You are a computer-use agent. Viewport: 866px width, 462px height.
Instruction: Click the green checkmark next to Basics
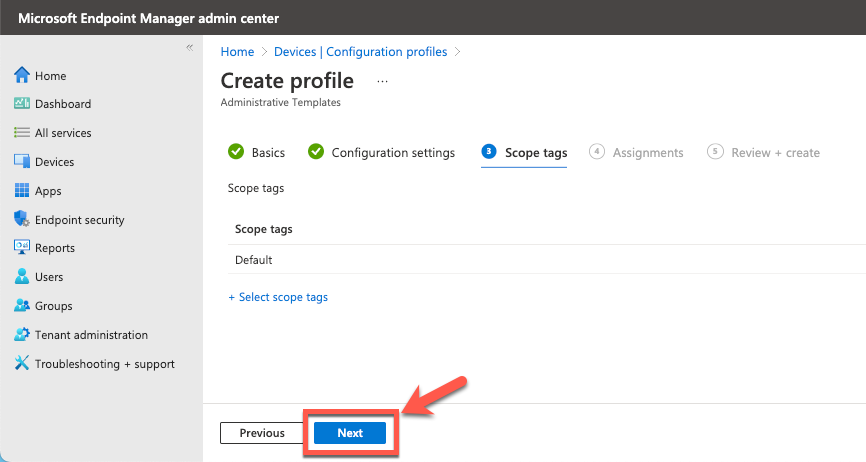pos(236,151)
